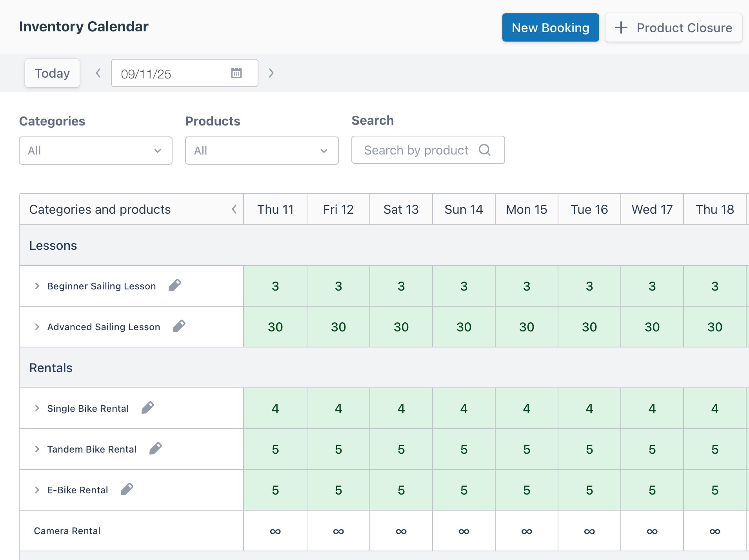Click Advanced Sailing Lesson availability on Mon 15
Screen dimensions: 749x560
[x=527, y=327]
